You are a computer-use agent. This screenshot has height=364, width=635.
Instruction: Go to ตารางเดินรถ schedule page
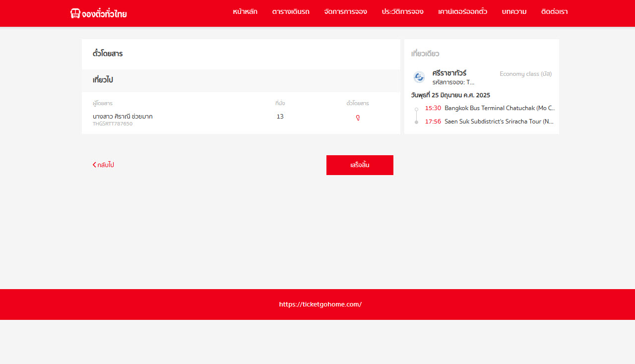[x=290, y=12]
